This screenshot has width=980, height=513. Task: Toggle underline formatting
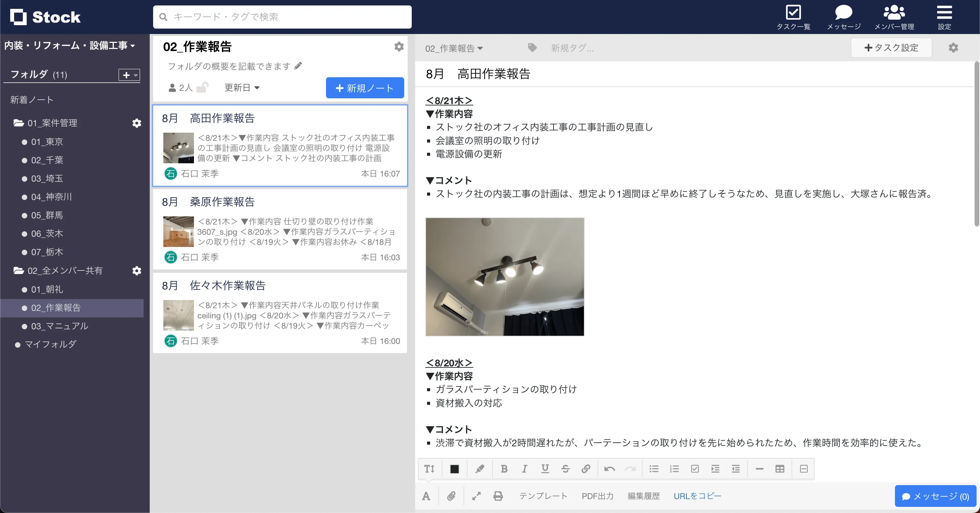point(545,469)
